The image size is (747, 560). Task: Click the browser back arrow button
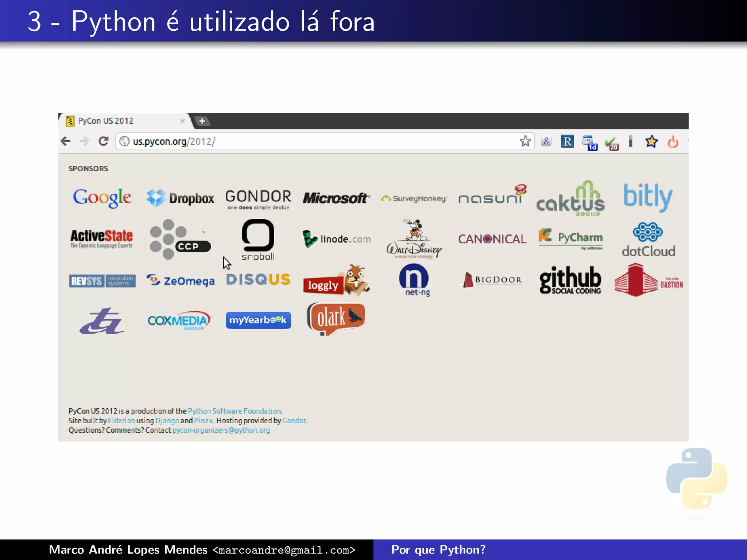coord(66,141)
